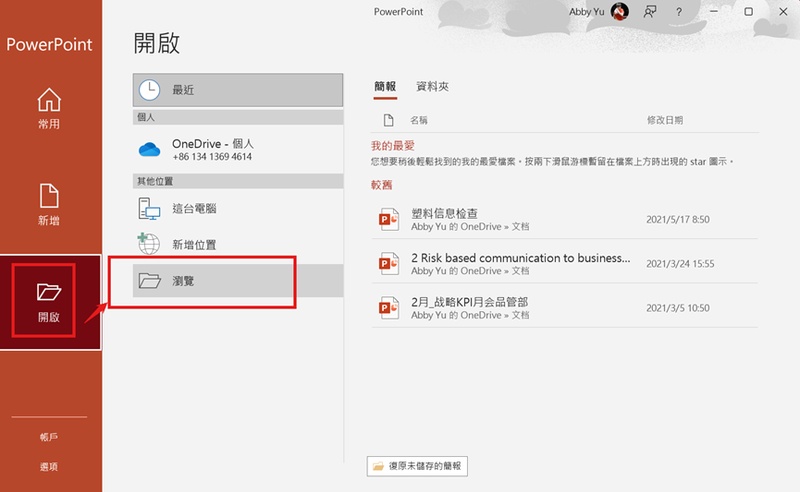The width and height of the screenshot is (800, 492).
Task: Close the PowerPoint window
Action: (x=783, y=11)
